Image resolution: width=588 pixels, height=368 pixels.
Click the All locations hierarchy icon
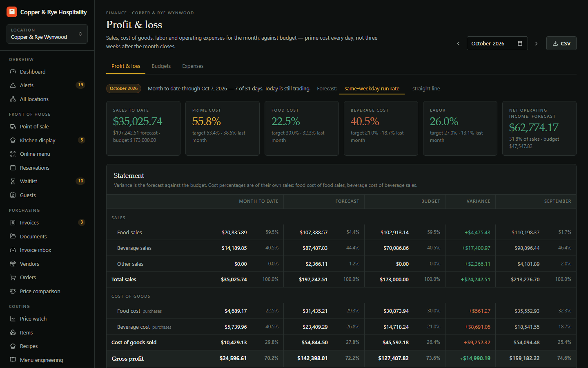[x=13, y=99]
